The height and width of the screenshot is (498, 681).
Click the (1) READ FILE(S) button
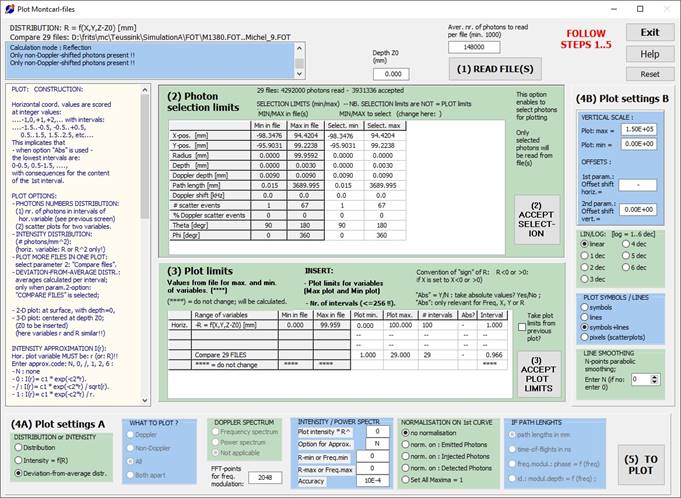click(x=495, y=69)
